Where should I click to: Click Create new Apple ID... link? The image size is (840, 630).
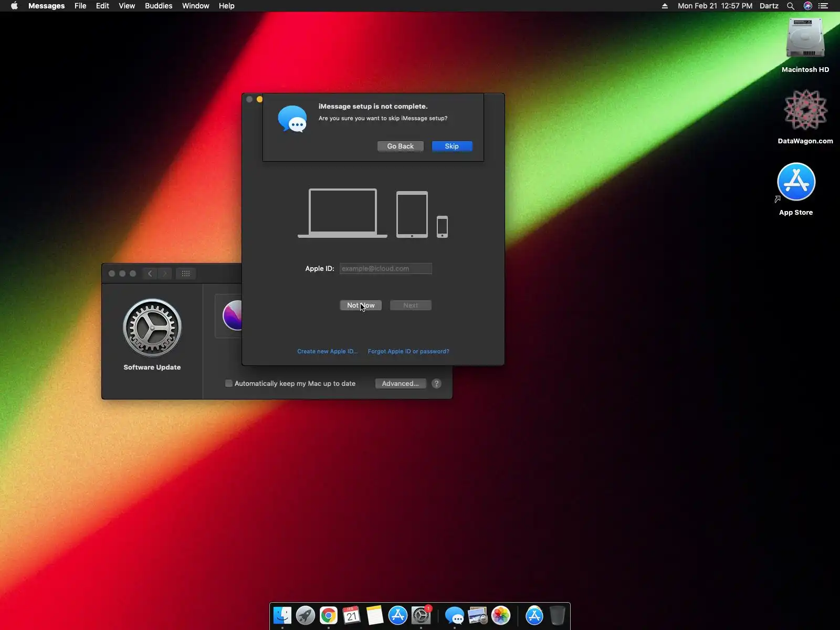328,352
